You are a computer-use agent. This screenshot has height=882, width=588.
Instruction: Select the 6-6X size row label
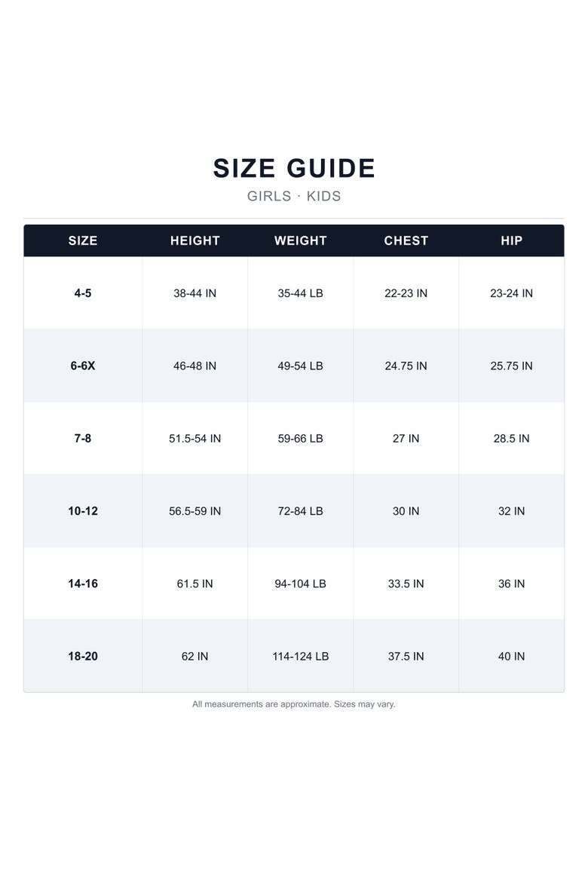[x=83, y=366]
